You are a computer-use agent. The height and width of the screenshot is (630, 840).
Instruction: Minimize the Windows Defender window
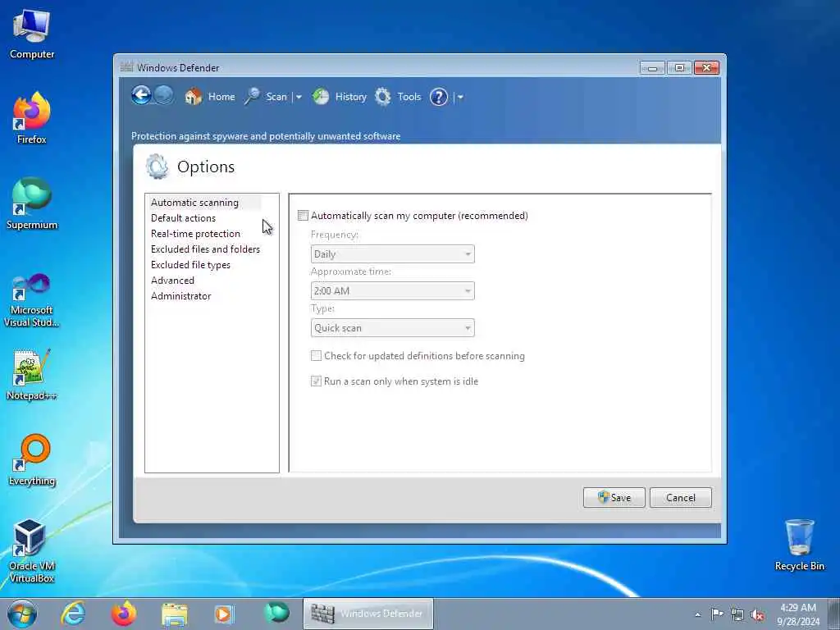(x=652, y=68)
